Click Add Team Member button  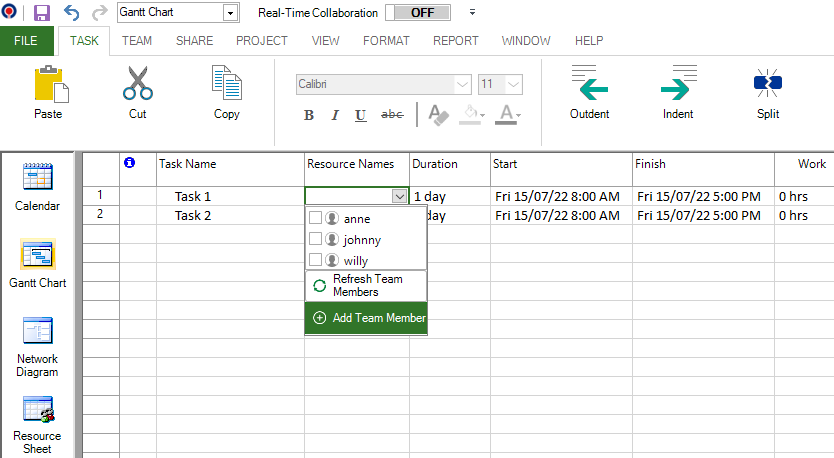click(x=366, y=318)
